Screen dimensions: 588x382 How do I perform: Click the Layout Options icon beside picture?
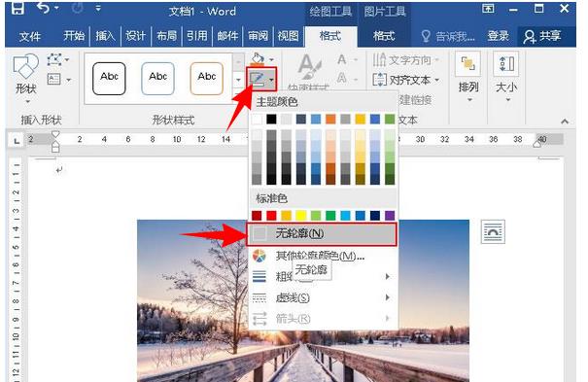(493, 231)
